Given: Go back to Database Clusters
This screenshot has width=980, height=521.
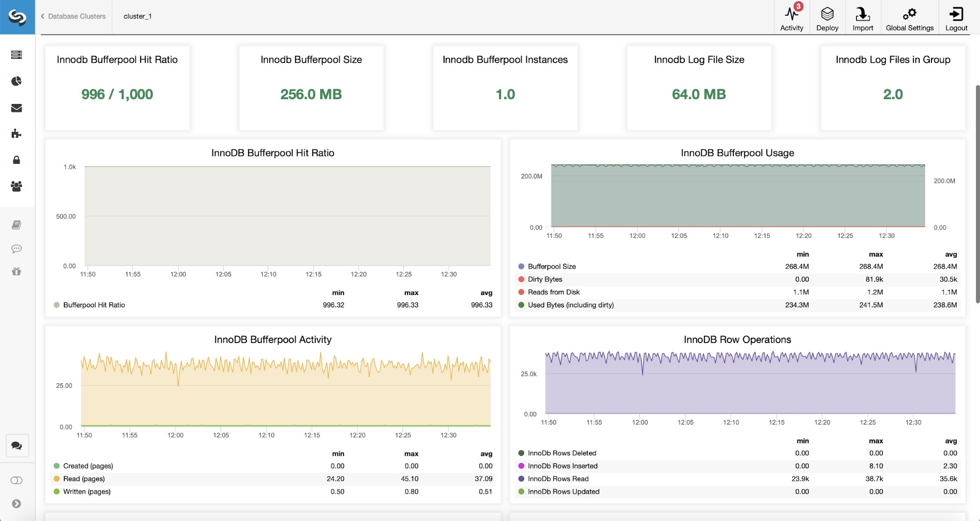Looking at the screenshot, I should coord(74,16).
